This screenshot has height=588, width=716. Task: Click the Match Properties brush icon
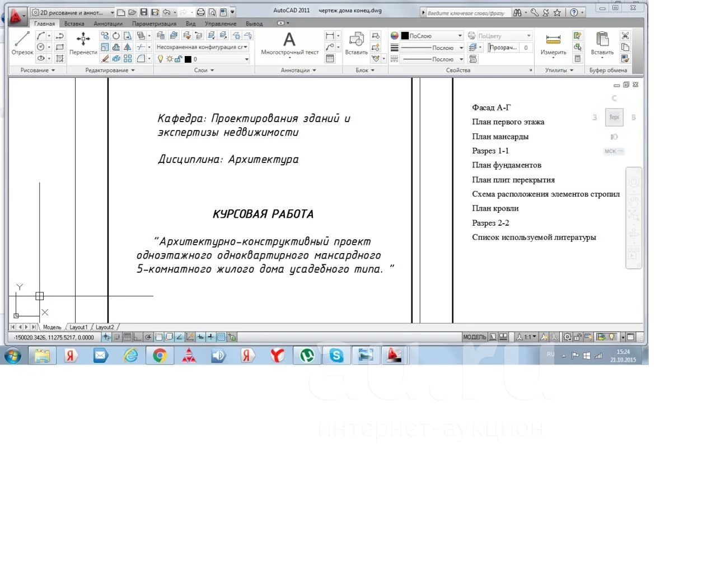(625, 58)
